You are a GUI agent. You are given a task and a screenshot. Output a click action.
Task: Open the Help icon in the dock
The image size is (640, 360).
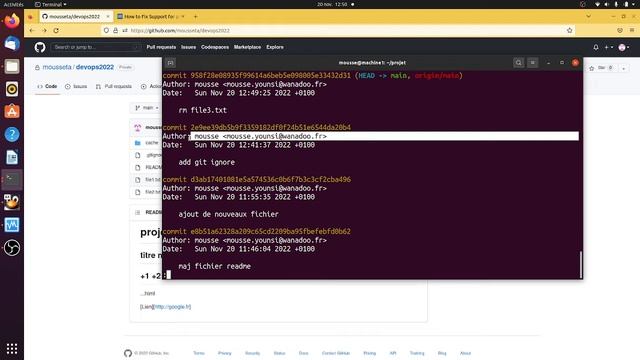click(x=12, y=134)
